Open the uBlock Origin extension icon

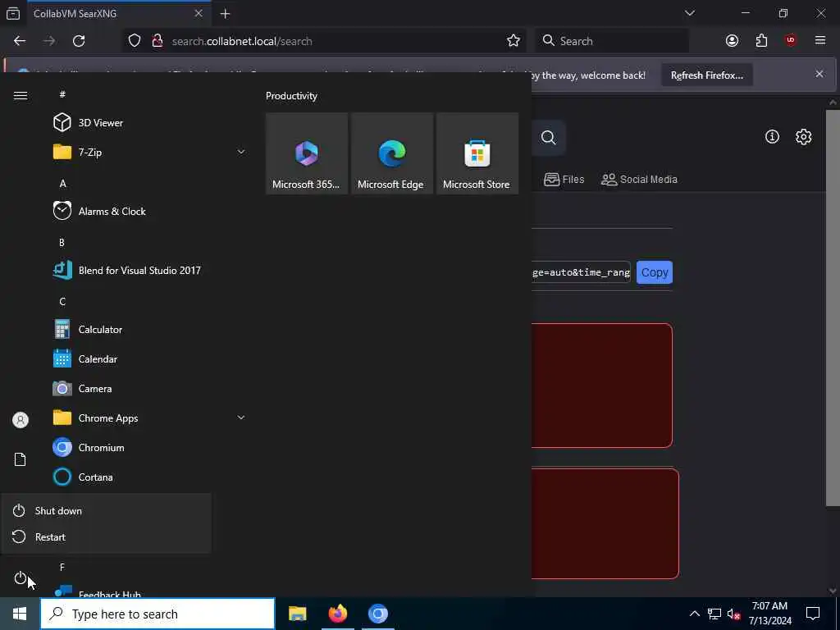791,41
